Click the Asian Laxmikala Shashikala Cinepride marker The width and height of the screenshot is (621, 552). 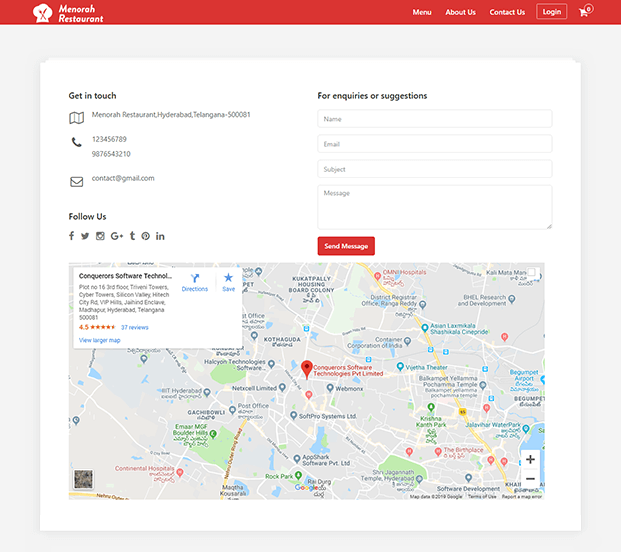(425, 327)
